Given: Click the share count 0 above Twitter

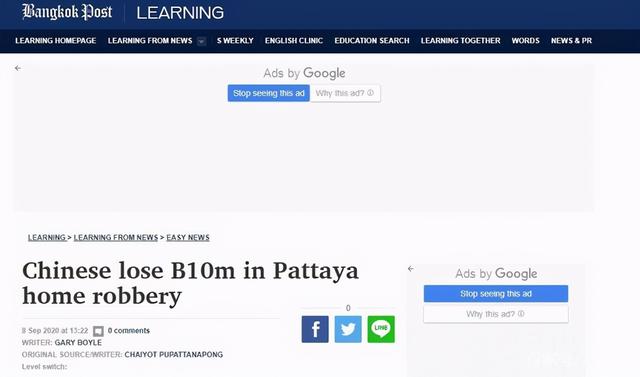Looking at the screenshot, I should coord(348,308).
